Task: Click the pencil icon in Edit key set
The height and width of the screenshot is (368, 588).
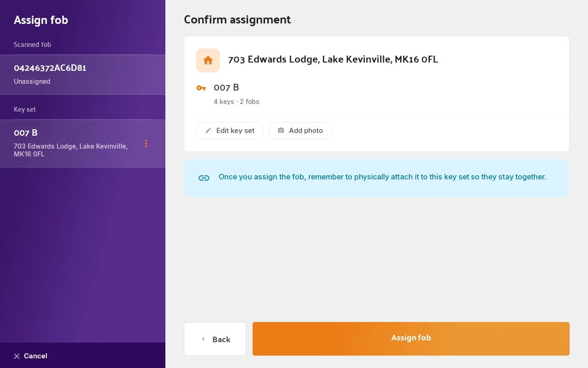Action: [208, 131]
